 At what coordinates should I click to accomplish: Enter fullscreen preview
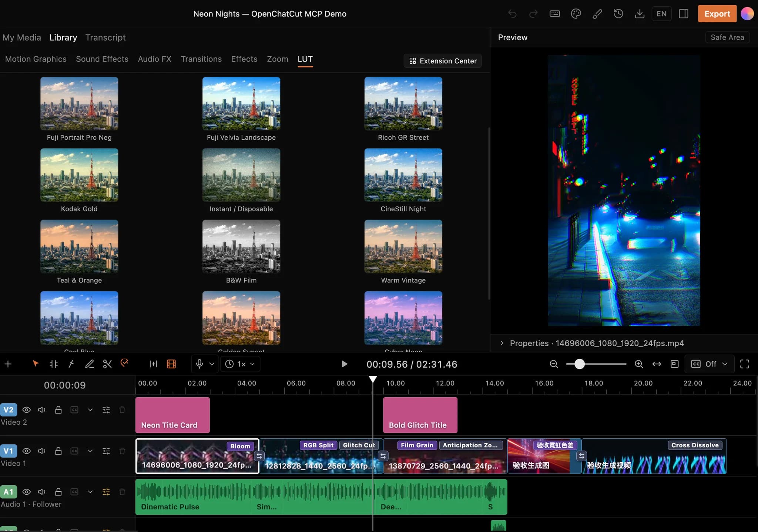point(745,364)
